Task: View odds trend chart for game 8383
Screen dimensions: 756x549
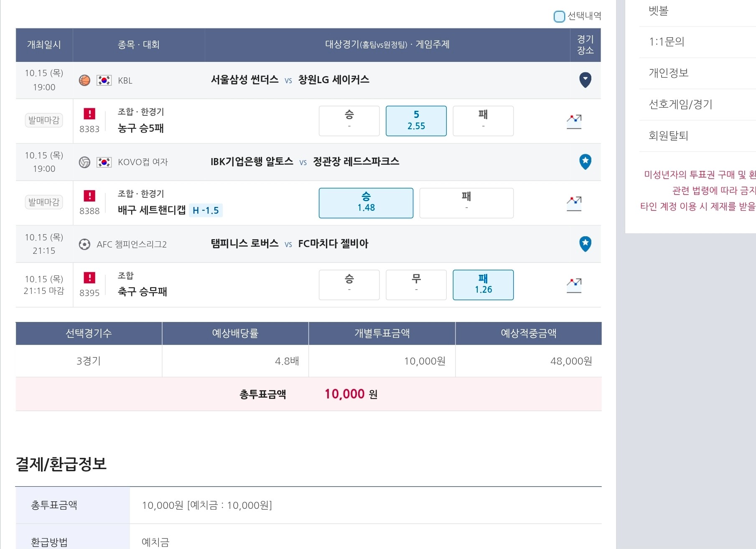Action: tap(574, 121)
